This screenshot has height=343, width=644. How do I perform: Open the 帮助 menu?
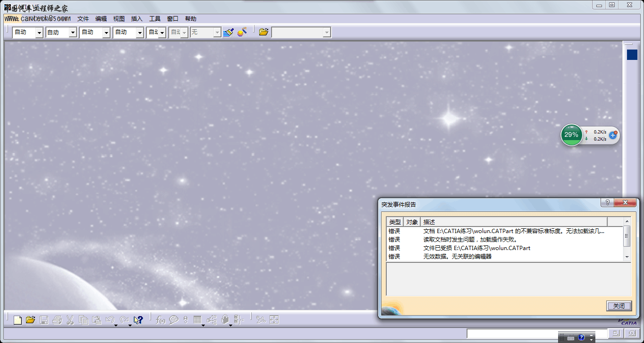pyautogui.click(x=191, y=19)
